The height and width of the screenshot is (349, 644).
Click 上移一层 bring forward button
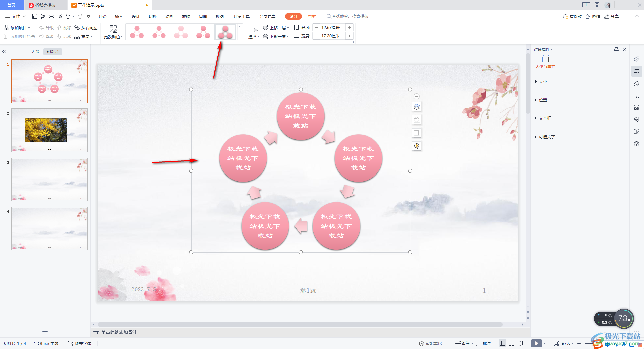[x=276, y=28]
